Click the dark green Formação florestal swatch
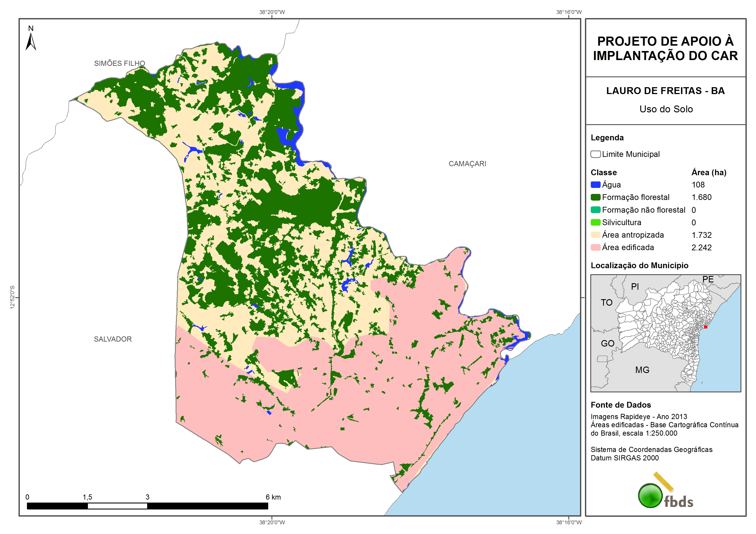 [x=595, y=197]
